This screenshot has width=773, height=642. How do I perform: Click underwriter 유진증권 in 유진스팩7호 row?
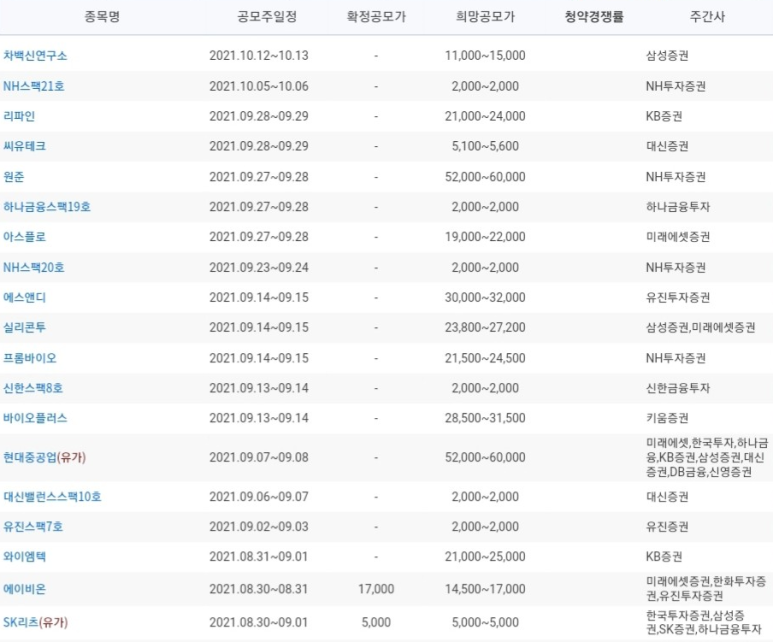point(667,527)
